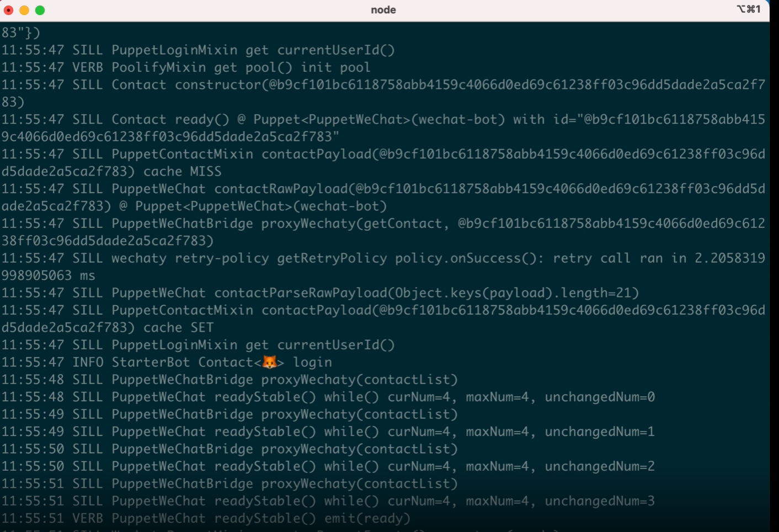The image size is (779, 532).
Task: Click the ⌥⌘1 shortcut indicator in title bar
Action: [x=749, y=9]
